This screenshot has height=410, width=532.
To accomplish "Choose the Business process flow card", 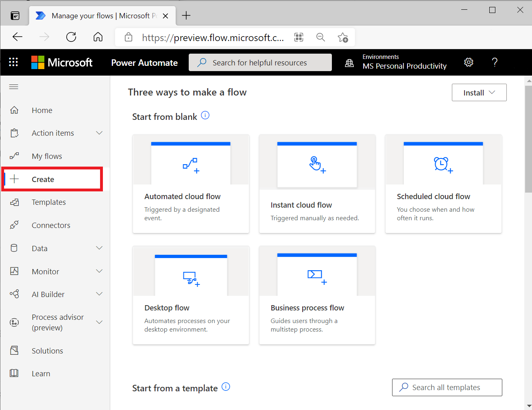I will tap(317, 295).
